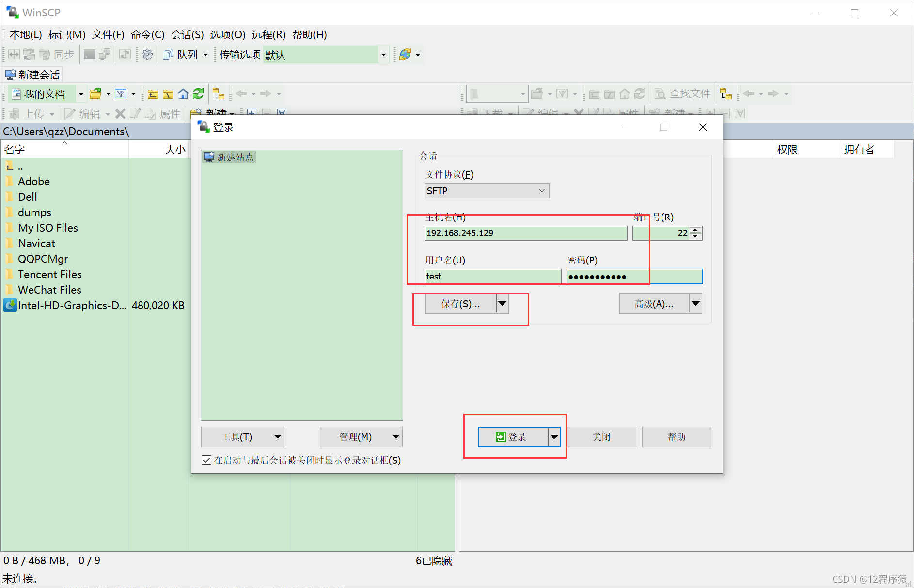Toggle local directory tree icon

pyautogui.click(x=219, y=93)
